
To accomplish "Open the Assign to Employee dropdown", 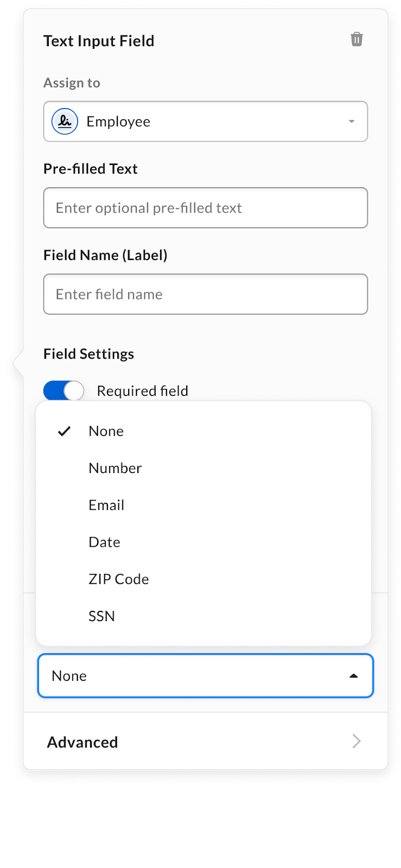I will (205, 122).
